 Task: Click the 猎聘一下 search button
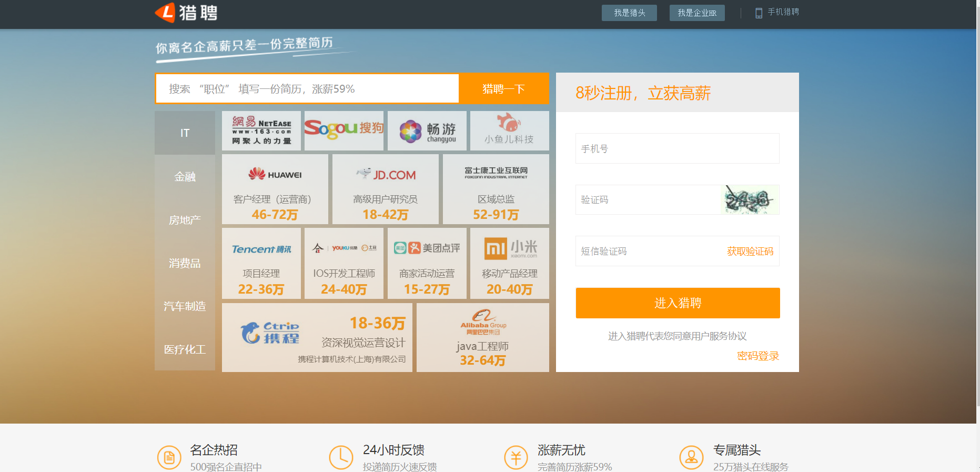503,89
